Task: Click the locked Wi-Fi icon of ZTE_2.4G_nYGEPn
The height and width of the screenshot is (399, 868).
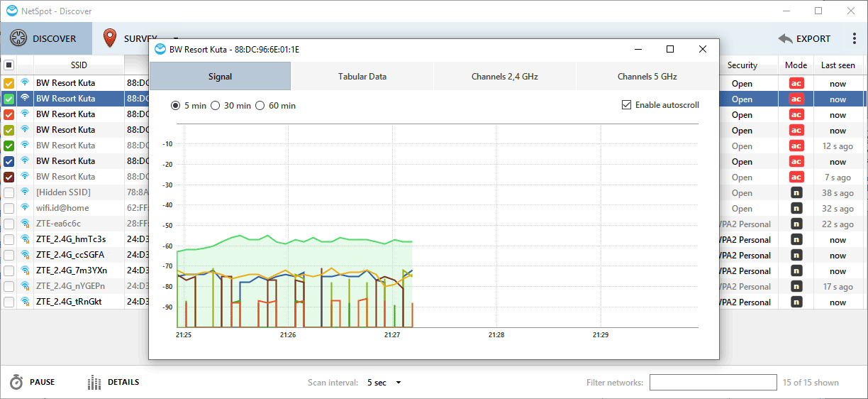Action: tap(25, 286)
